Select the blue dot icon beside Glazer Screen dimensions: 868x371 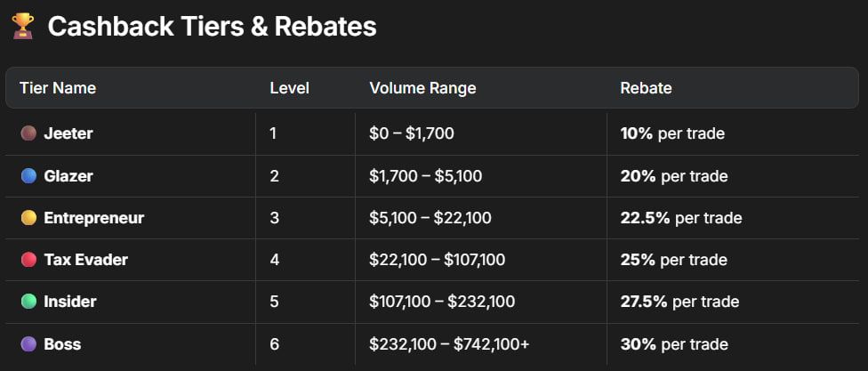tap(28, 176)
